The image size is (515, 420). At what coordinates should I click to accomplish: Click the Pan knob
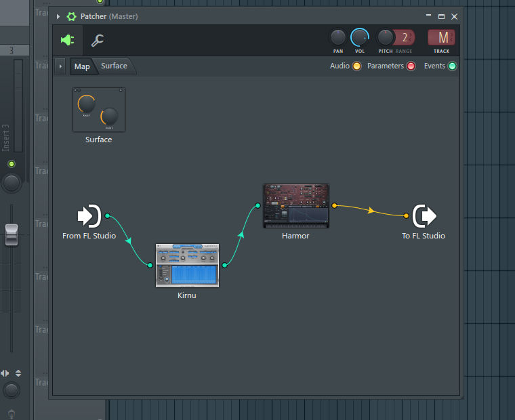(337, 37)
